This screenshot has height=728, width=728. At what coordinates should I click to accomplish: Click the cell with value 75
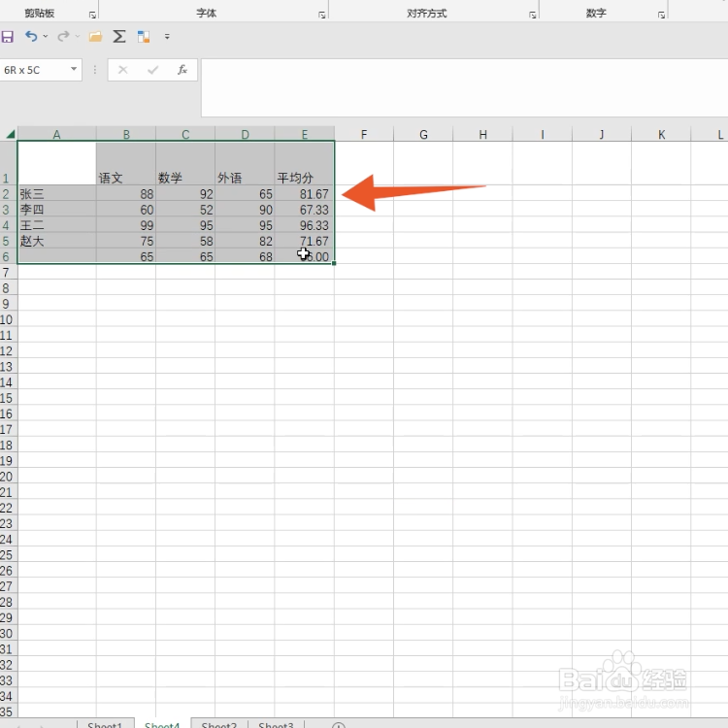click(x=126, y=241)
